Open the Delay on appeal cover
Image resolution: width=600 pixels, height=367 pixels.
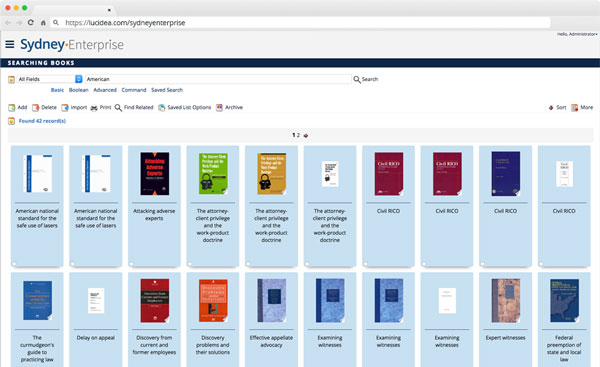(96, 300)
